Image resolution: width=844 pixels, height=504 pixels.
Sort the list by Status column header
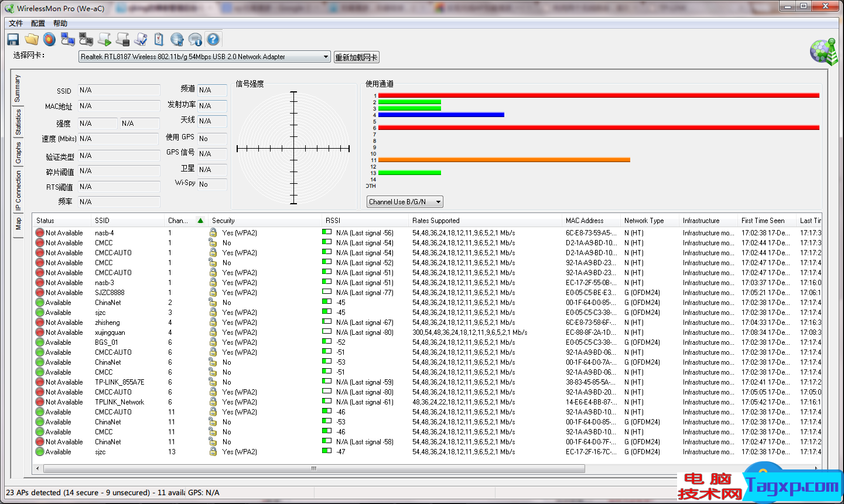click(x=62, y=221)
